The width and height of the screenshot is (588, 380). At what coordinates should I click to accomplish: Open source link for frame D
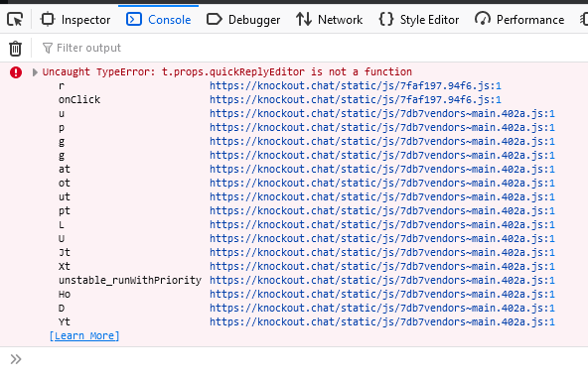tap(382, 308)
